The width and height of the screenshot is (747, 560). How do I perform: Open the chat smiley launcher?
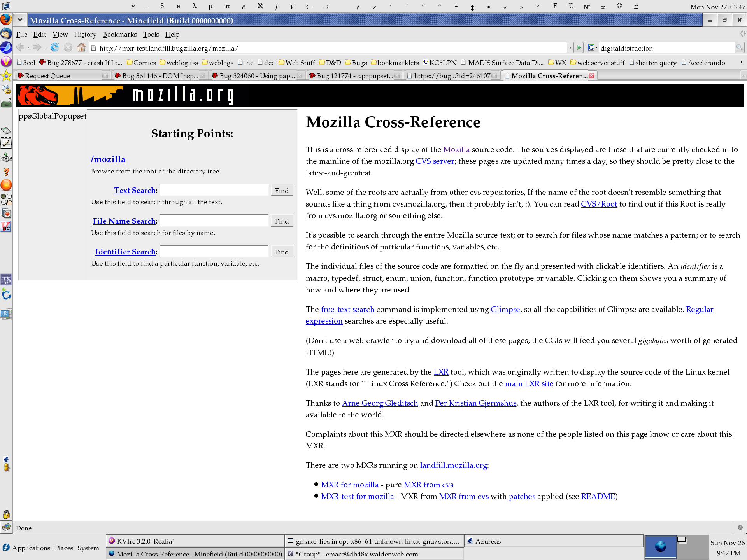(6, 90)
